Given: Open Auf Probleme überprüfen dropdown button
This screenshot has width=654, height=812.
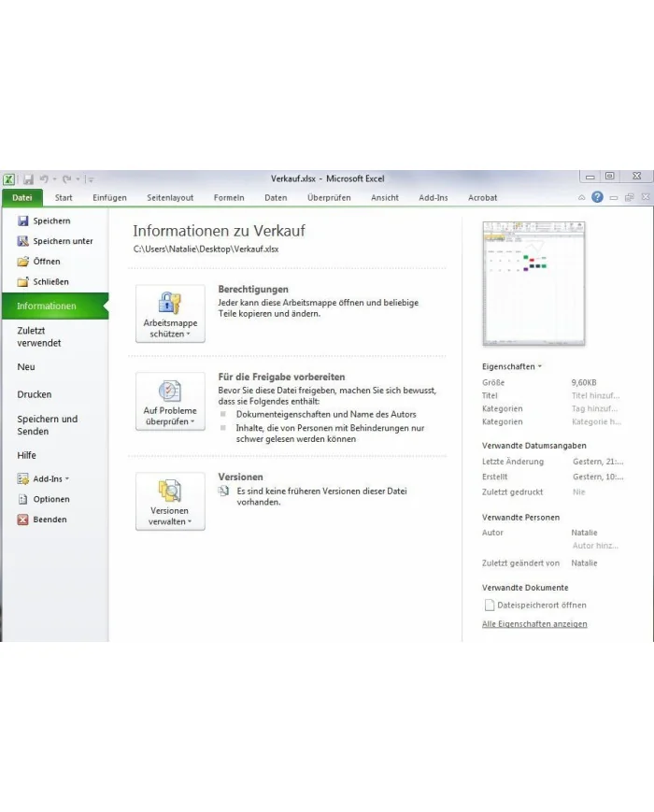Looking at the screenshot, I should pyautogui.click(x=170, y=402).
